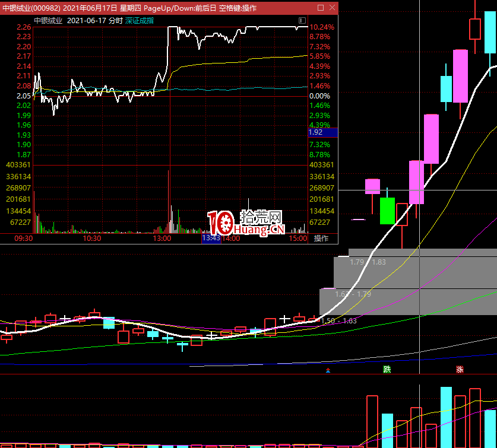Viewport: 497px width, 448px height.
Task: Click the 10.24% limit-up percent label
Action: [x=322, y=27]
